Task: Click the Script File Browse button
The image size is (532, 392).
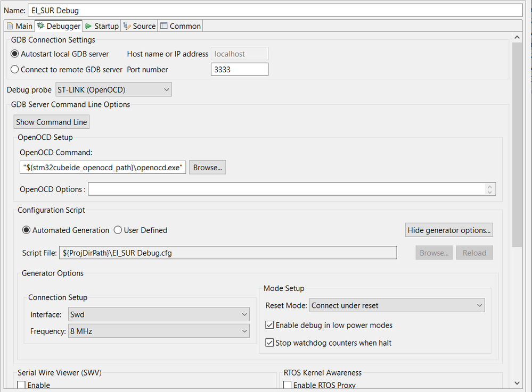Action: tap(434, 253)
